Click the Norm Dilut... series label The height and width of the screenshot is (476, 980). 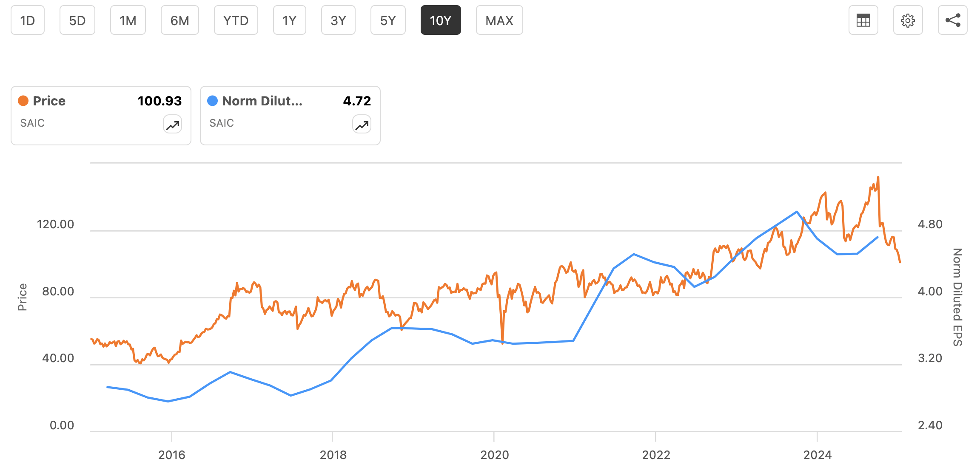[262, 101]
